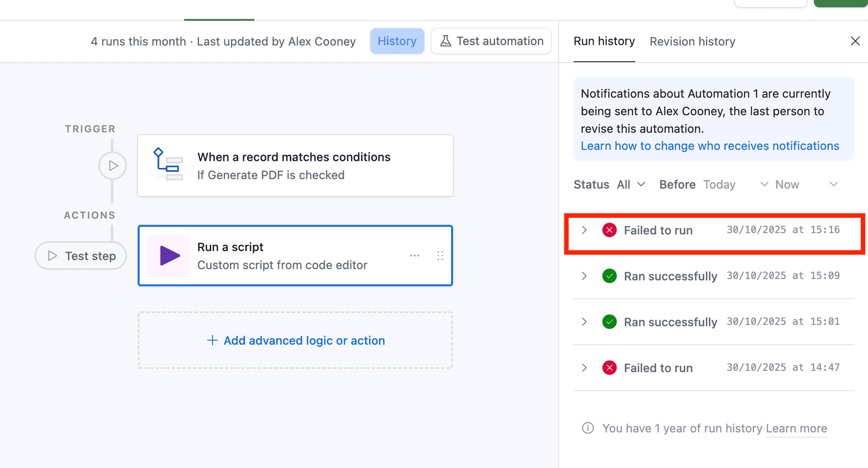
Task: Click the drag handle on Run a script card
Action: point(440,255)
